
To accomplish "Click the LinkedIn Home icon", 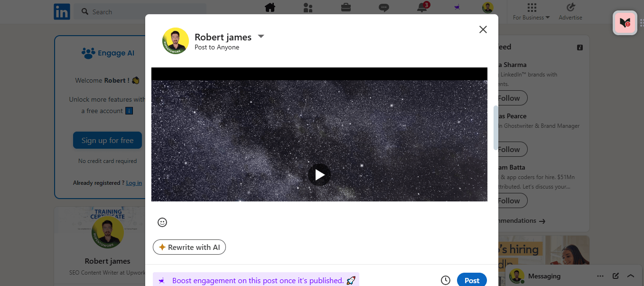I will tap(270, 8).
